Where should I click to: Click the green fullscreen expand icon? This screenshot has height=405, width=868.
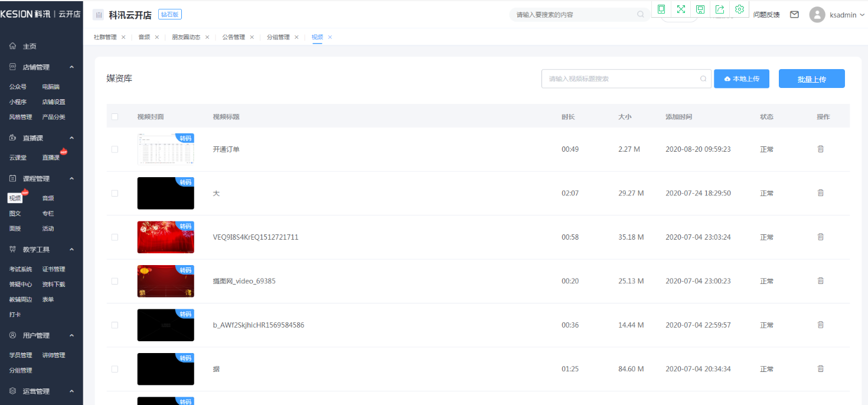point(681,9)
